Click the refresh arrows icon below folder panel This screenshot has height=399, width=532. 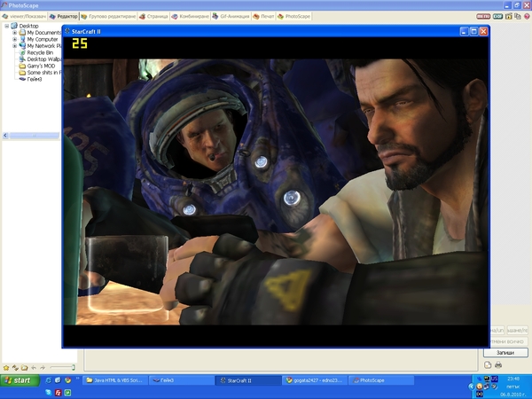tap(15, 368)
